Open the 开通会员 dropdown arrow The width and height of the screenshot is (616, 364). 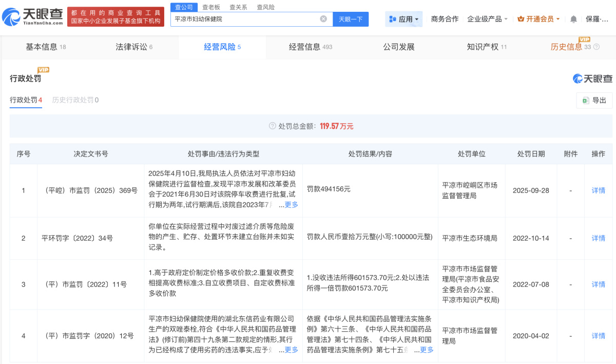(x=558, y=19)
